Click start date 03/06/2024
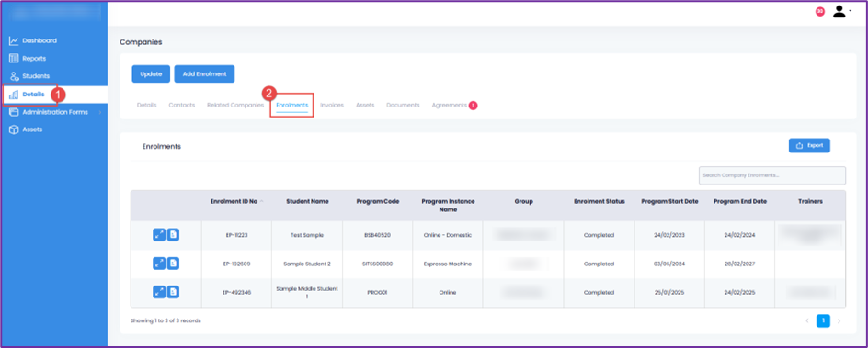Image resolution: width=868 pixels, height=348 pixels. click(669, 264)
